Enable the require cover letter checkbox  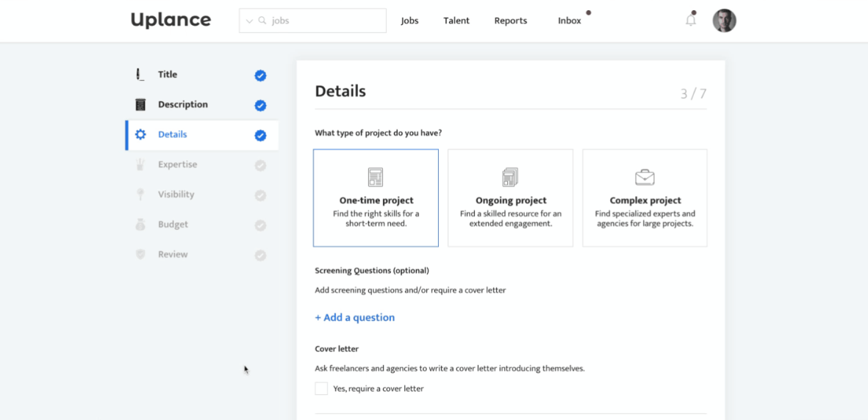tap(321, 388)
